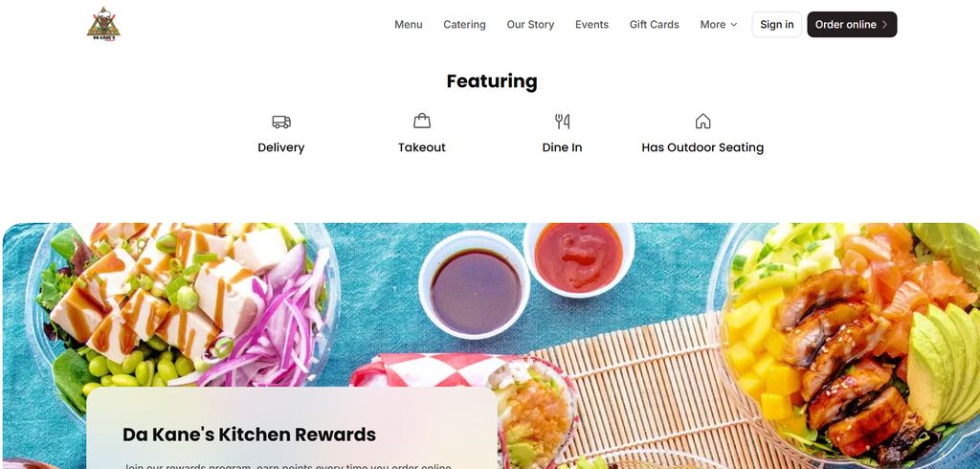Click the arrow inside Order online button
The image size is (980, 469).
[x=884, y=24]
